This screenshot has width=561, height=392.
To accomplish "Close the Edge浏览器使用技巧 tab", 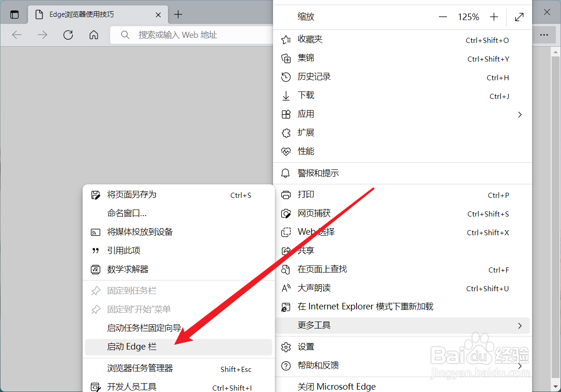I will coord(158,14).
